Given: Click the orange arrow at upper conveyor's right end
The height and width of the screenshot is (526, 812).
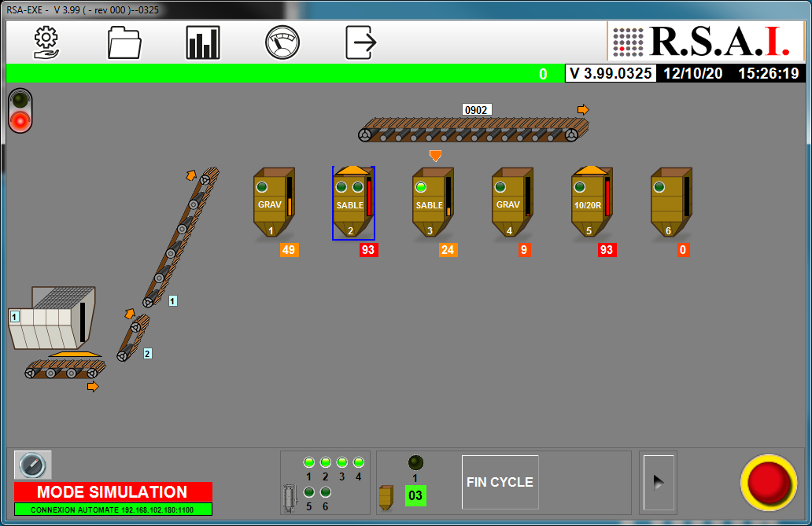Looking at the screenshot, I should (583, 109).
